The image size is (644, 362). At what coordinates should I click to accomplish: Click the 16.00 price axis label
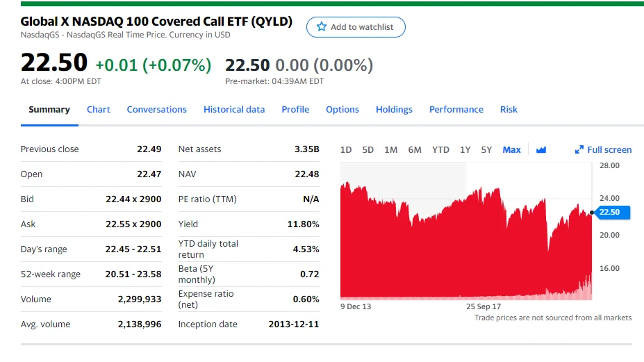609,268
